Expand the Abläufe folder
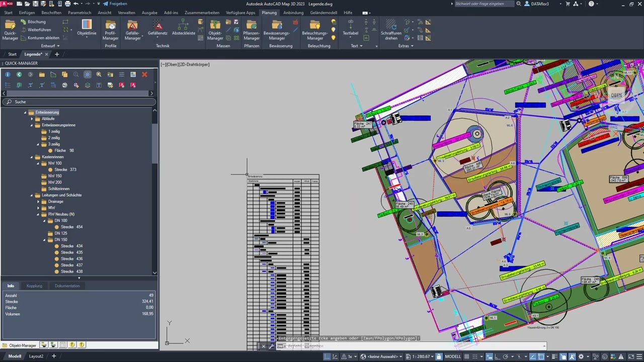644x362 pixels. pyautogui.click(x=32, y=119)
